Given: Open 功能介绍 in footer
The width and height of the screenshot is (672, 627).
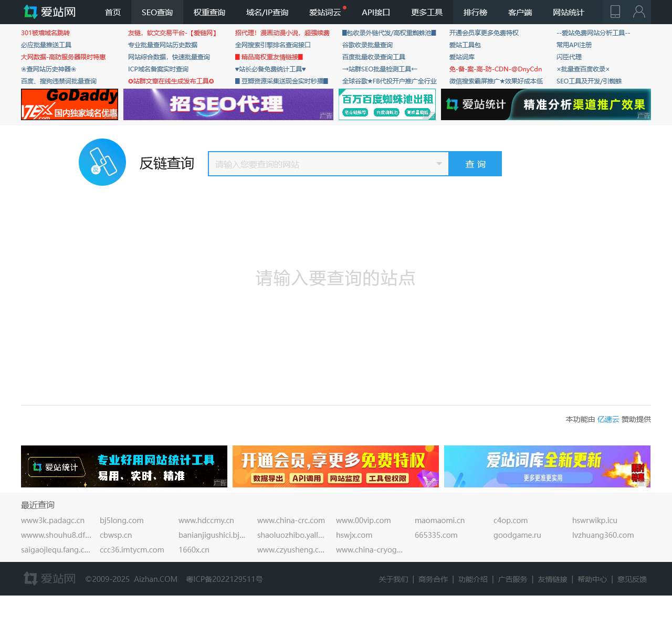Looking at the screenshot, I should click(x=473, y=579).
